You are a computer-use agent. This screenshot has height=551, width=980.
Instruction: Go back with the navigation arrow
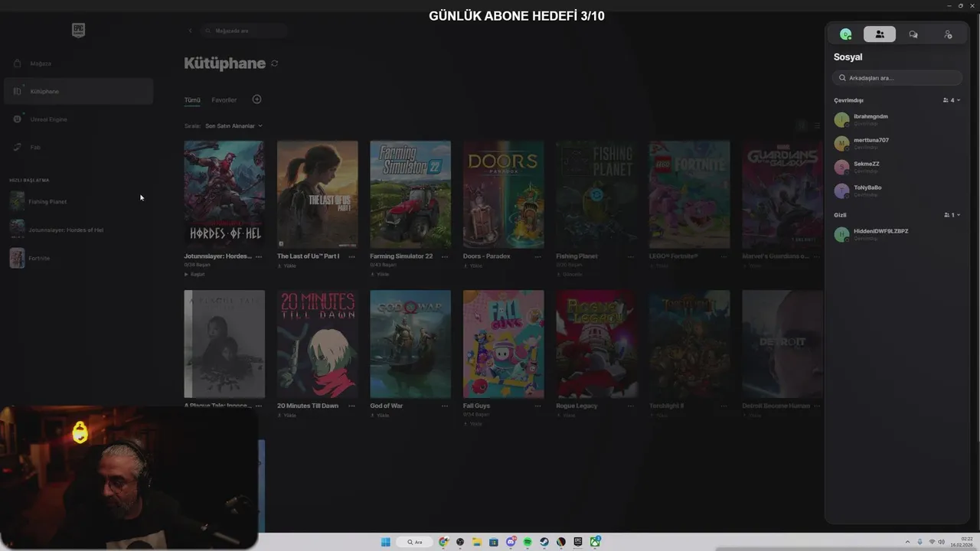tap(190, 31)
